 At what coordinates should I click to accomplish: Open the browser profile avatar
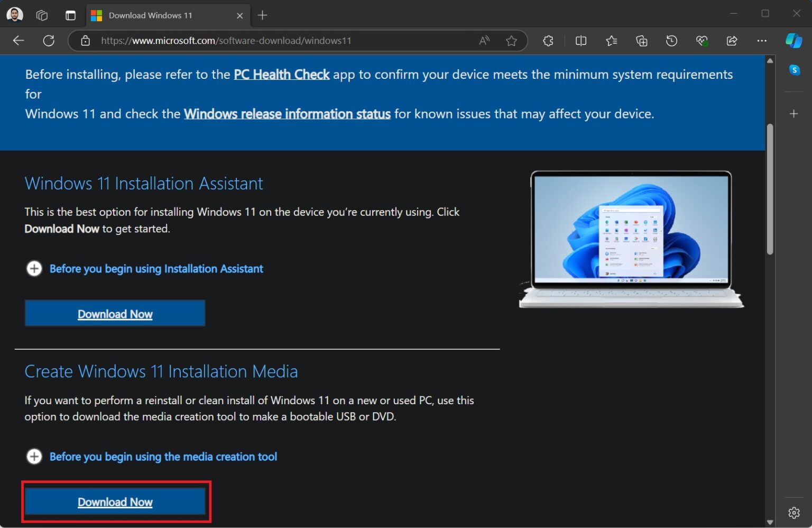(x=15, y=14)
